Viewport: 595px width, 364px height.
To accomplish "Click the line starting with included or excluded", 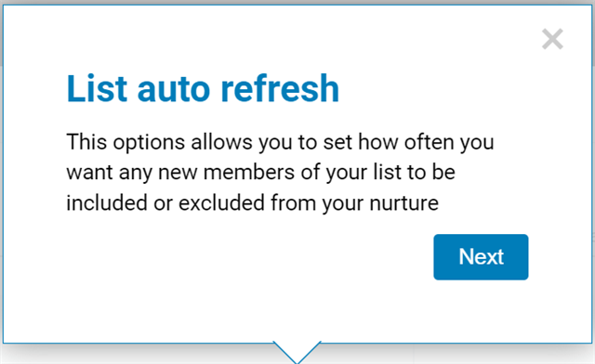I will coord(252,202).
